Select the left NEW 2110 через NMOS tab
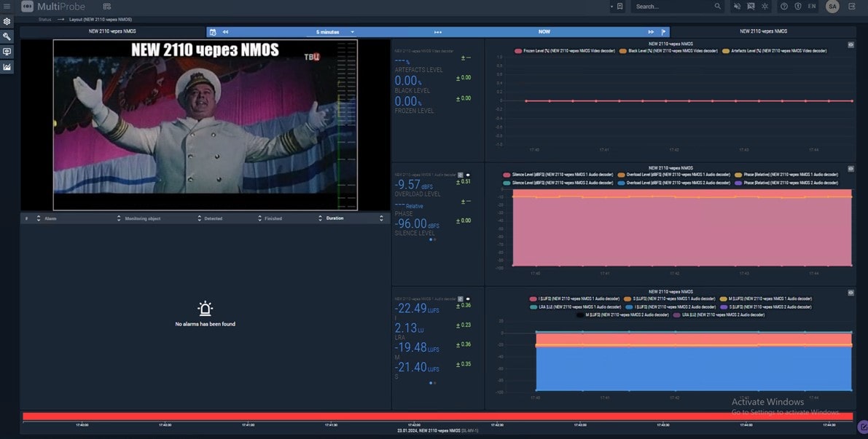868x439 pixels. point(112,31)
